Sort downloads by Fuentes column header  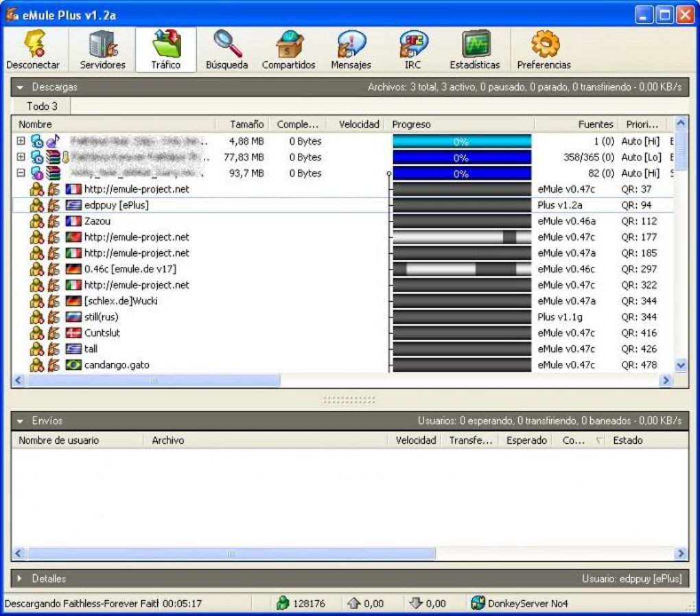click(595, 124)
